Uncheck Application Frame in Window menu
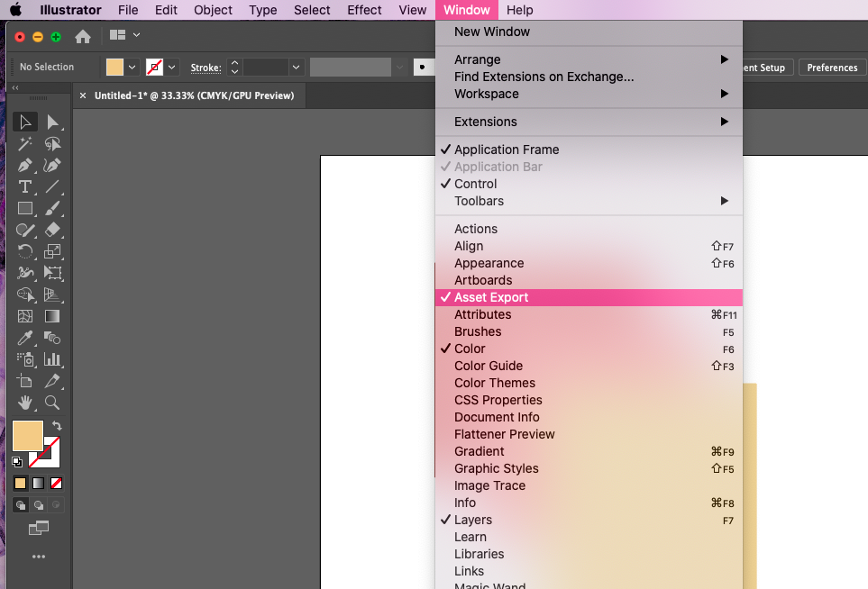The image size is (868, 589). pos(589,150)
